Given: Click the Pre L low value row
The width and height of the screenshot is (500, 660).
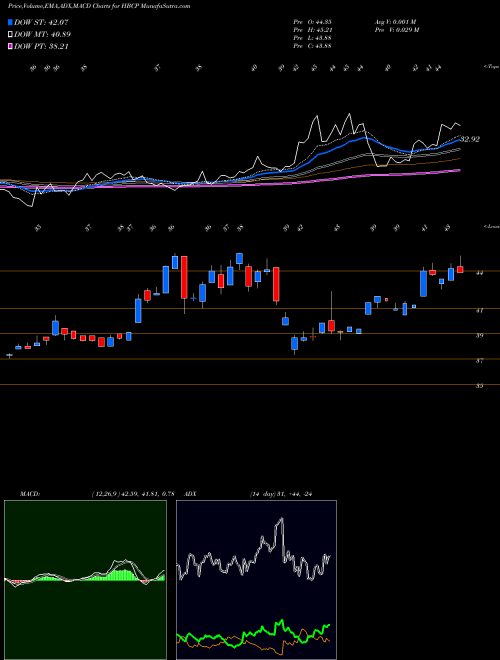Looking at the screenshot, I should point(312,38).
